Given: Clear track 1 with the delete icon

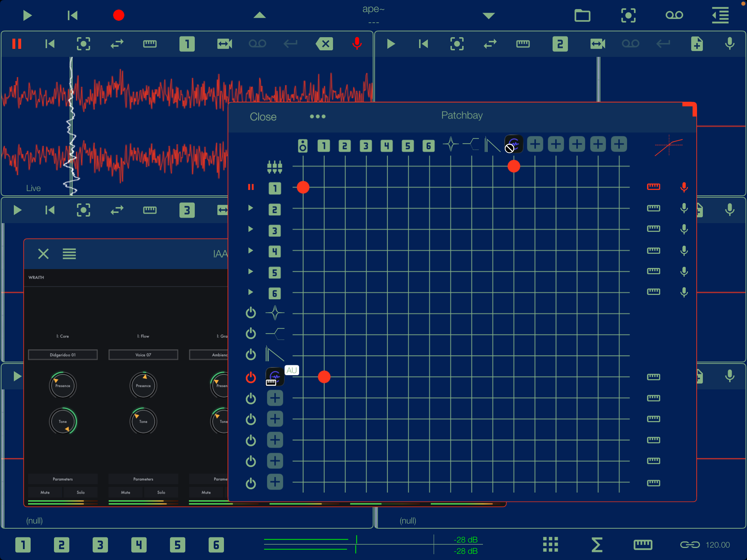Looking at the screenshot, I should 324,44.
